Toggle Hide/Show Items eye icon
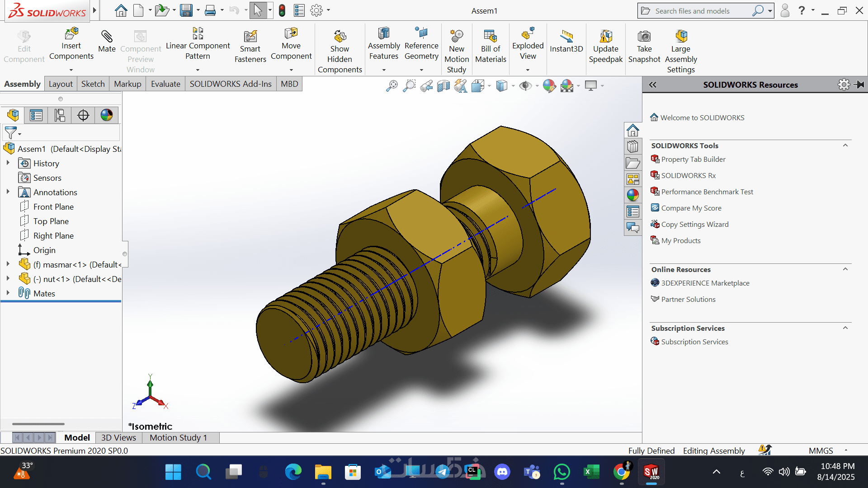Viewport: 868px width, 488px height. (525, 85)
